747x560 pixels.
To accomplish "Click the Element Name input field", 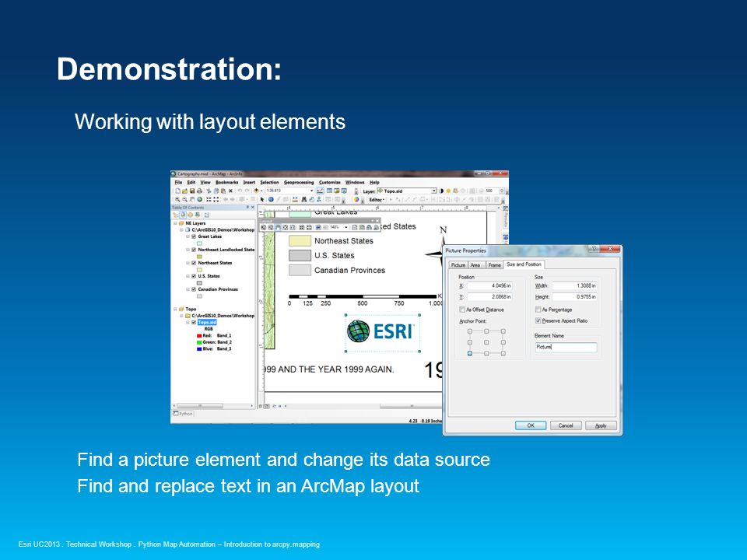I will tap(566, 347).
